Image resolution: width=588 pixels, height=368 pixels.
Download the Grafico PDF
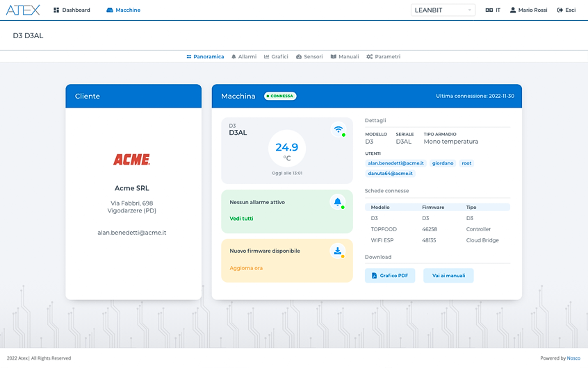point(390,276)
